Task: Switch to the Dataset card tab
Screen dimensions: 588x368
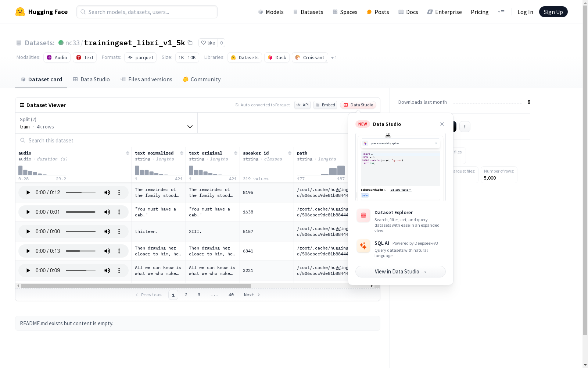Action: coord(41,79)
